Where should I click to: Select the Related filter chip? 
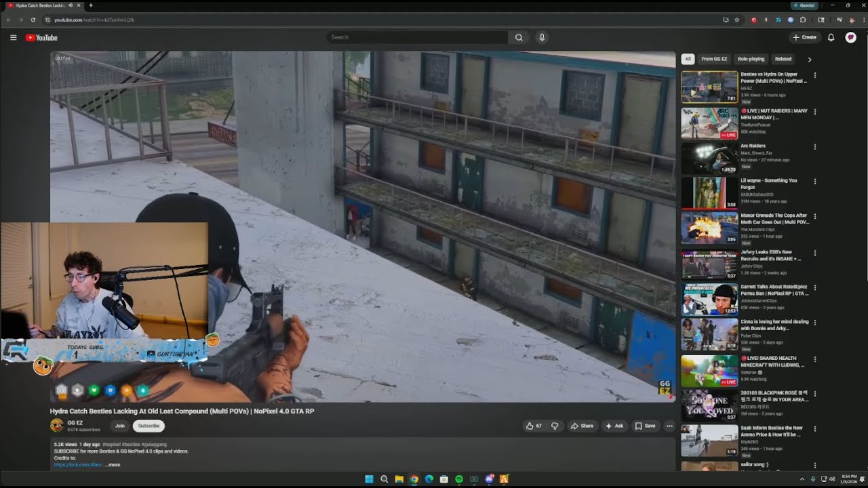click(783, 59)
